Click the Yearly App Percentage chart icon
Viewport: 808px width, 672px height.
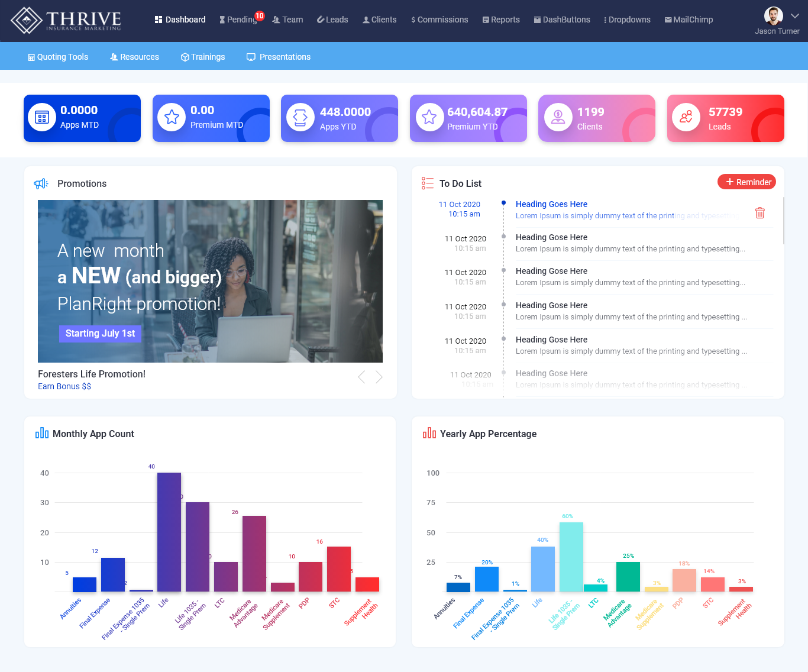(429, 433)
